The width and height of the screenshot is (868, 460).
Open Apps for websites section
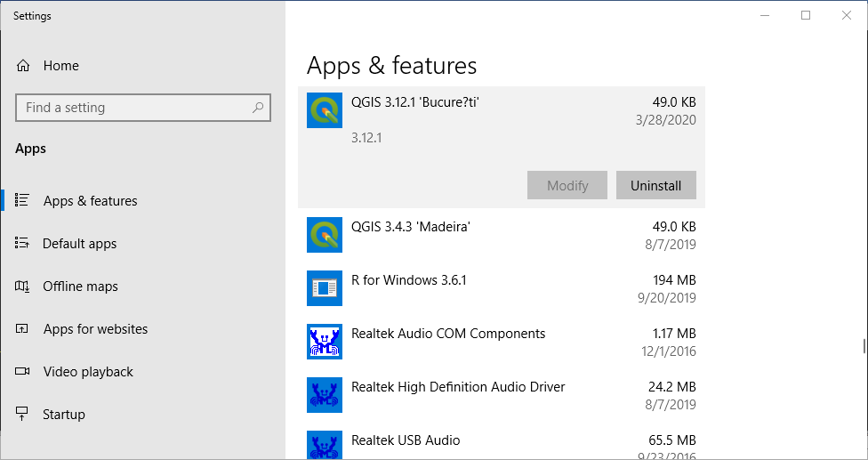pyautogui.click(x=143, y=329)
